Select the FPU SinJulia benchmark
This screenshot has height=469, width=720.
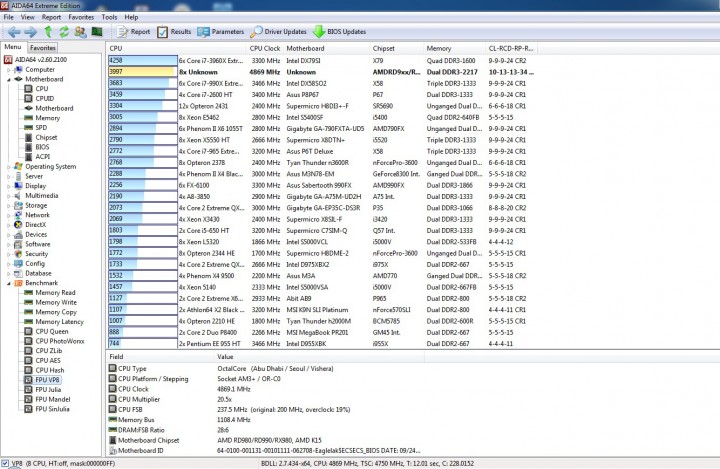pos(47,409)
